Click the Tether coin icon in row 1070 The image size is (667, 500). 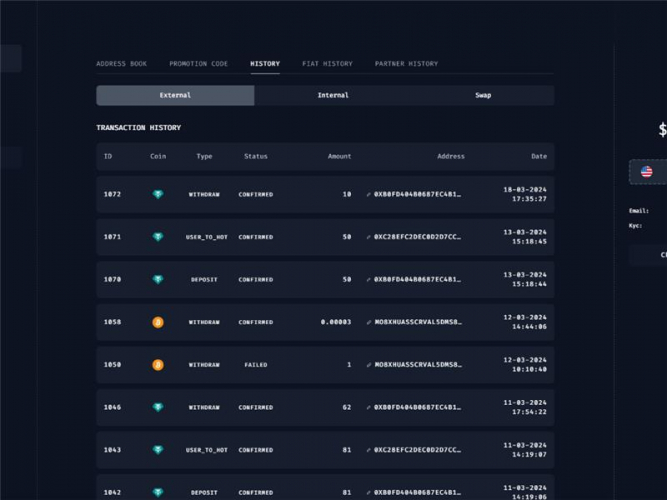[x=158, y=279]
